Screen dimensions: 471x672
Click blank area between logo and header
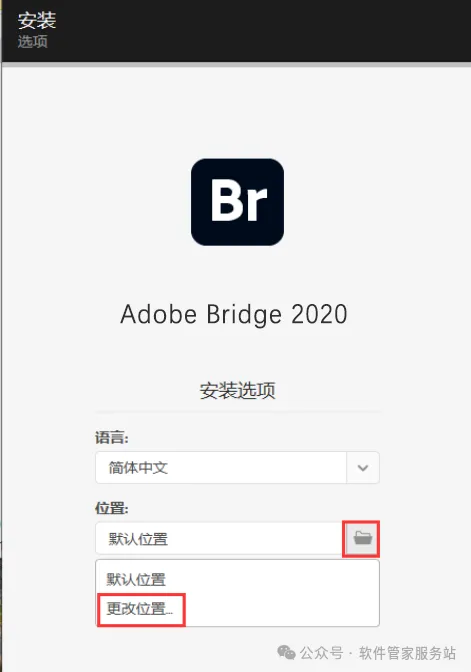pos(237,111)
